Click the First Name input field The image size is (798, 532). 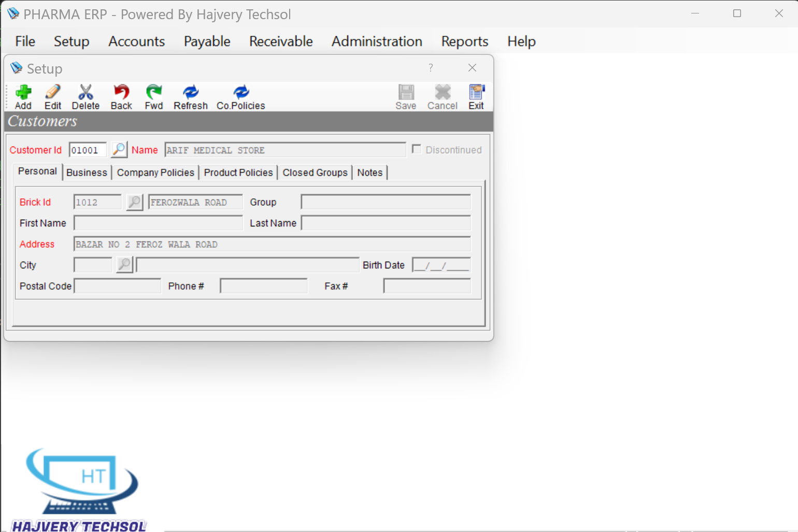[158, 223]
